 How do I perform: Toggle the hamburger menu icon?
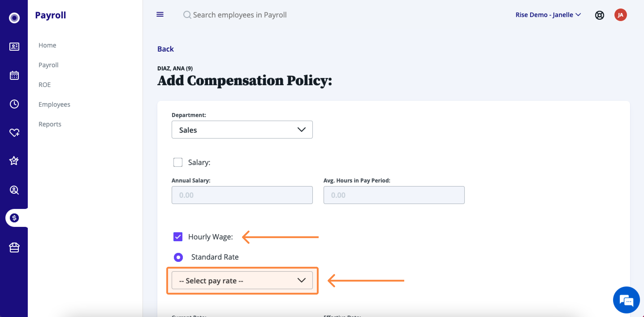(x=160, y=15)
